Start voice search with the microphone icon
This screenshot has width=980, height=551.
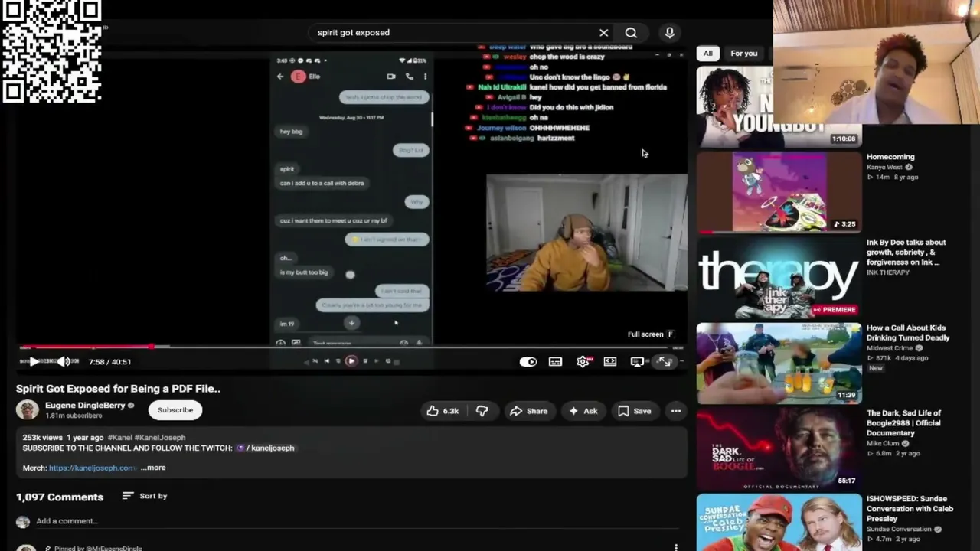(670, 33)
